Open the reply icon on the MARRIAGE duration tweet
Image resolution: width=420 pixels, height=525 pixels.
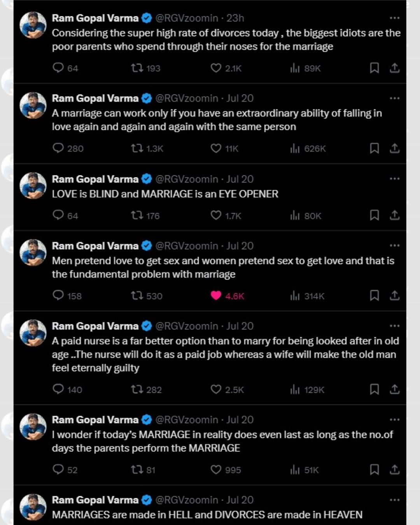pos(58,470)
